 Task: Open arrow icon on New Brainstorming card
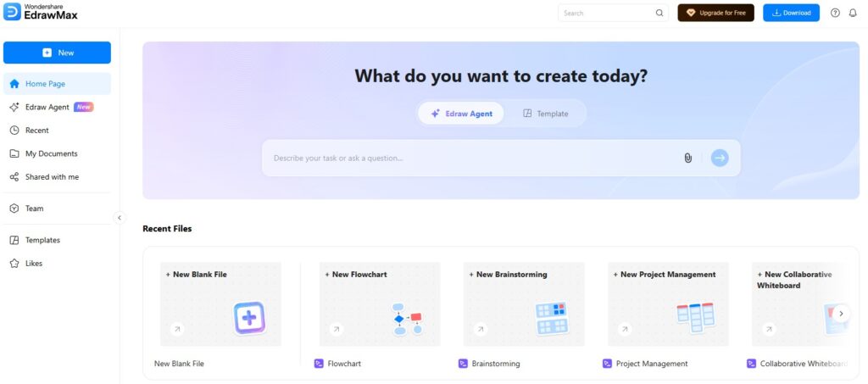[481, 329]
